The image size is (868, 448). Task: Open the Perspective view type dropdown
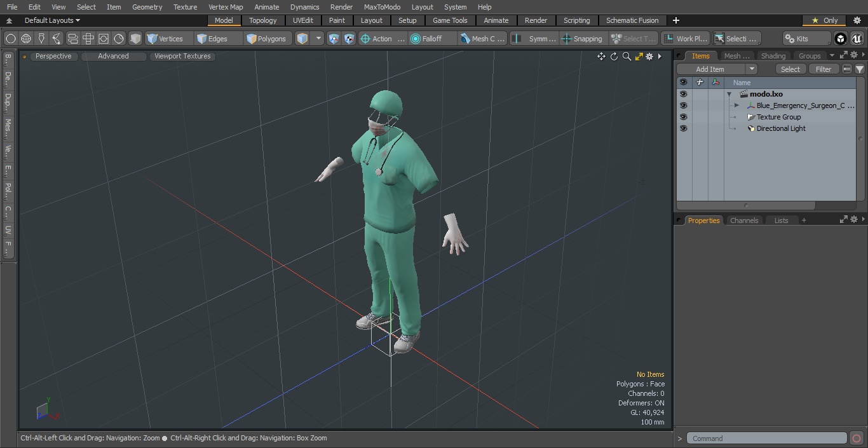pyautogui.click(x=53, y=56)
